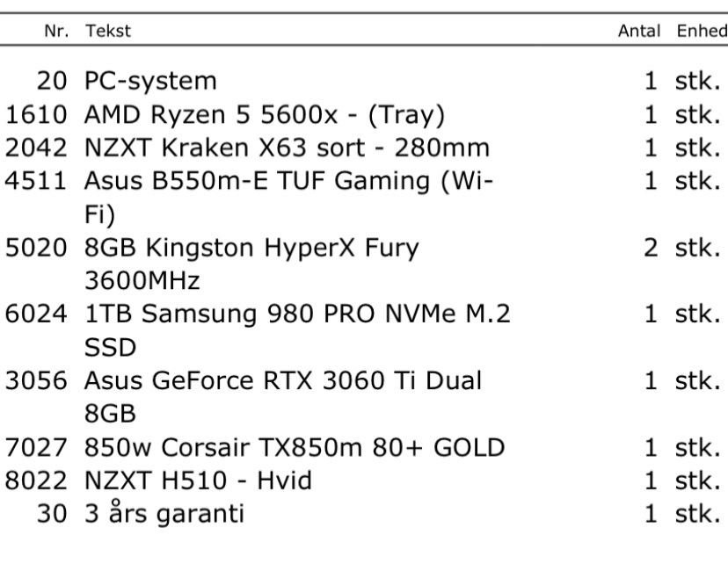728x571 pixels.
Task: Select the NZXT Kraken X63 sort entry
Action: (x=286, y=148)
